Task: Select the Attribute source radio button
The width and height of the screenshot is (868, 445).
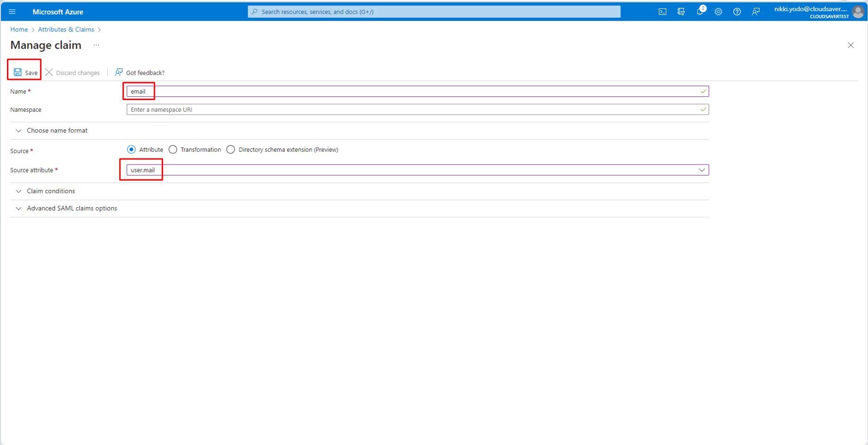Action: coord(131,149)
